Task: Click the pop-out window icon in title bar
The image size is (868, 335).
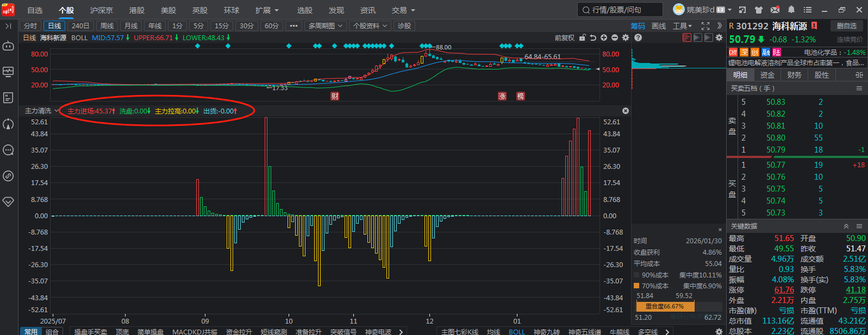Action: click(x=742, y=10)
